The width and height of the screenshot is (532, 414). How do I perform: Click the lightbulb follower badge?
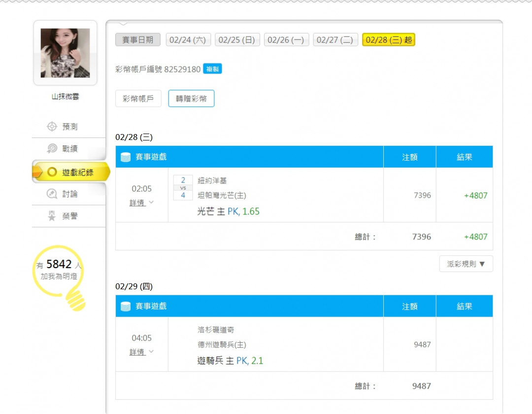60,277
